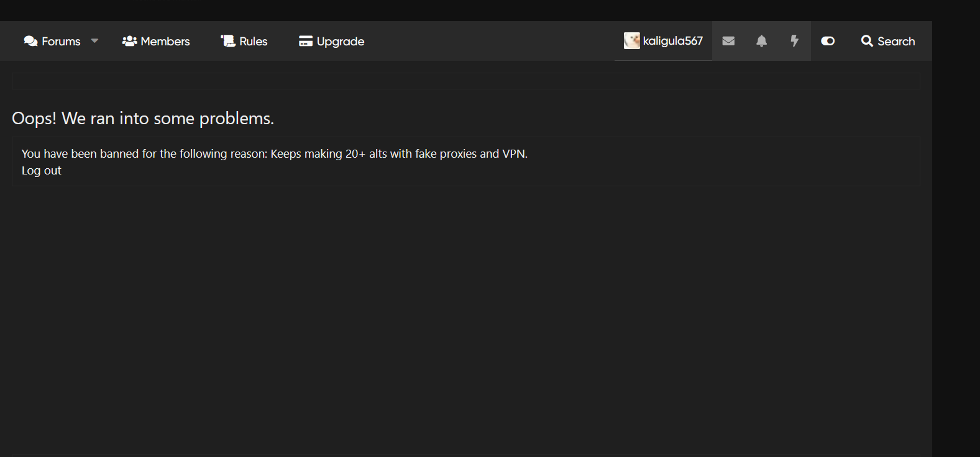
Task: Select the Upgrade text link
Action: [x=341, y=42]
